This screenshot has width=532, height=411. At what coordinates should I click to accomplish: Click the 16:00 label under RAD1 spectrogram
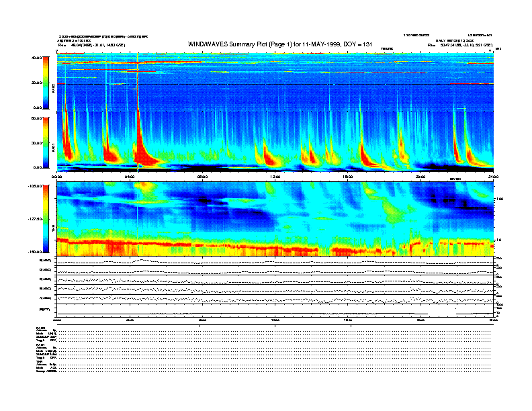tap(348, 177)
